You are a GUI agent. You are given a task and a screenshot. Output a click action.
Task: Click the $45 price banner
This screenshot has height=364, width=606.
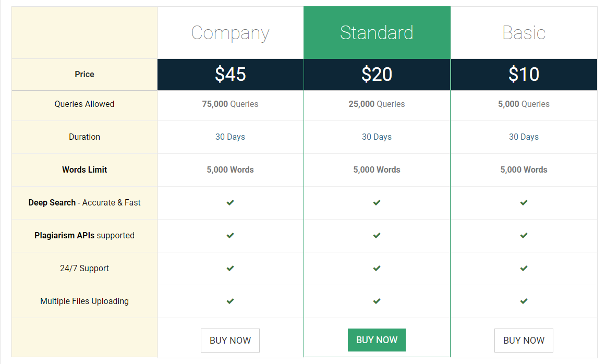[231, 75]
